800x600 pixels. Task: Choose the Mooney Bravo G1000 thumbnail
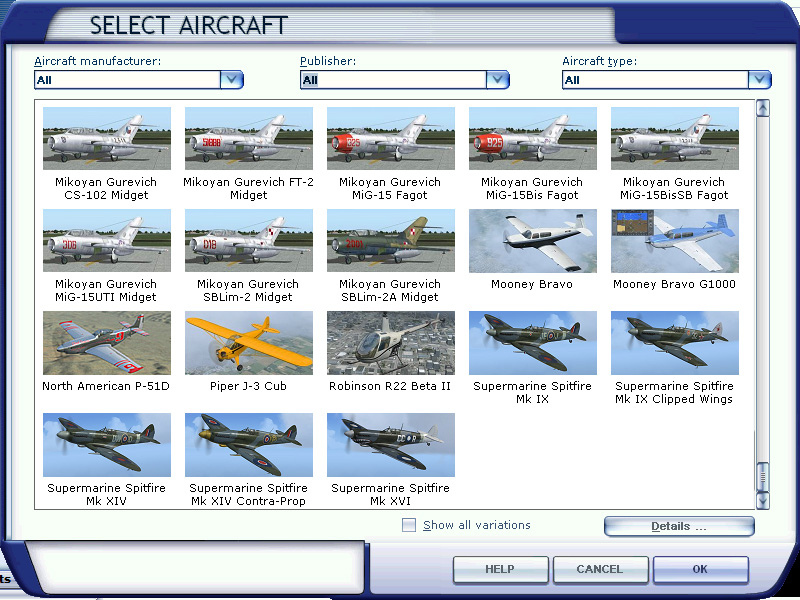pyautogui.click(x=674, y=240)
